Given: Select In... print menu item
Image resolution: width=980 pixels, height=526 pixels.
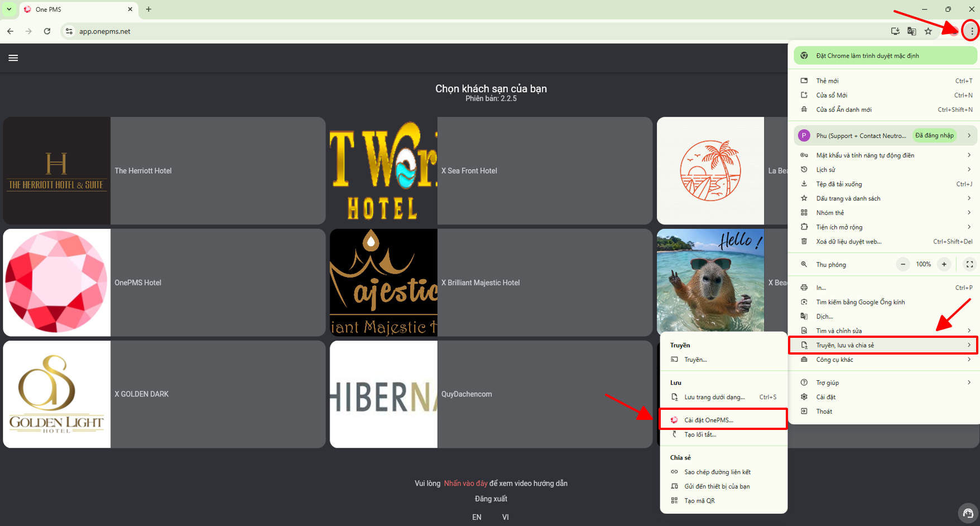Looking at the screenshot, I should pyautogui.click(x=886, y=288).
